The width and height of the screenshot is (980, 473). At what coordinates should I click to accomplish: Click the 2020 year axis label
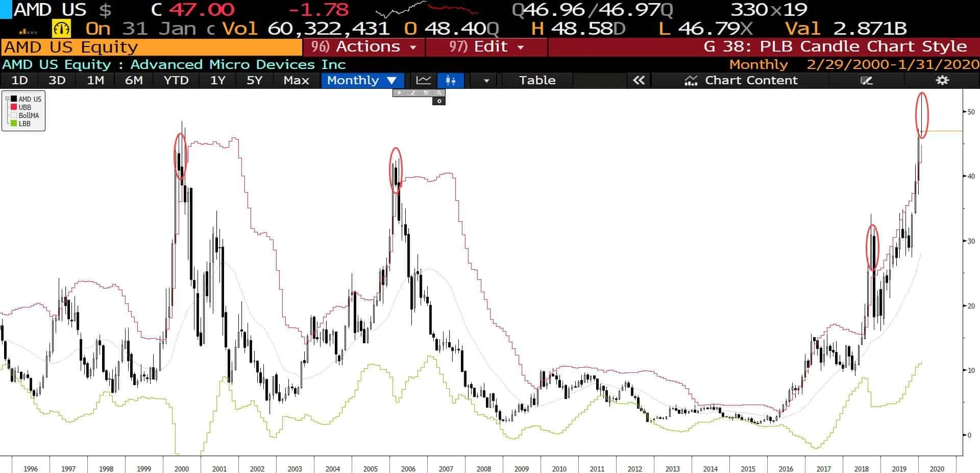click(x=937, y=468)
